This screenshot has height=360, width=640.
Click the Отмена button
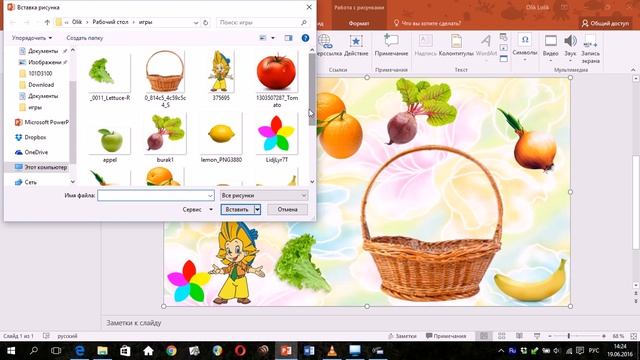click(287, 209)
